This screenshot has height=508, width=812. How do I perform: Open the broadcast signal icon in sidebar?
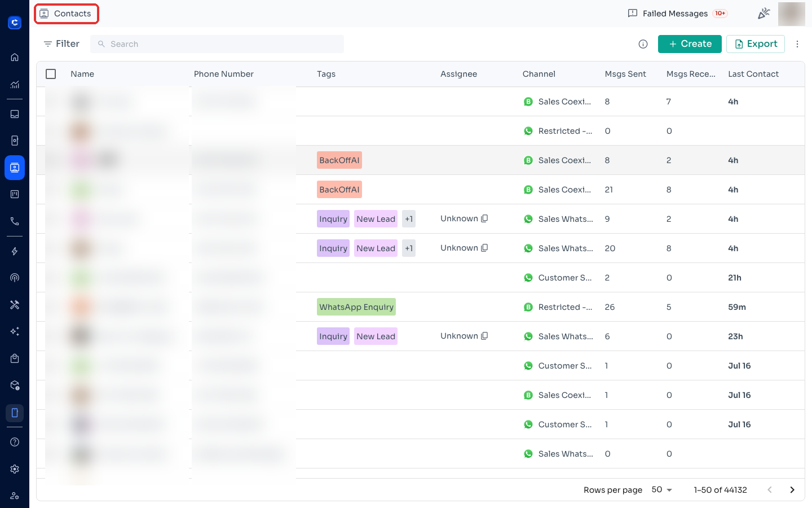click(15, 278)
